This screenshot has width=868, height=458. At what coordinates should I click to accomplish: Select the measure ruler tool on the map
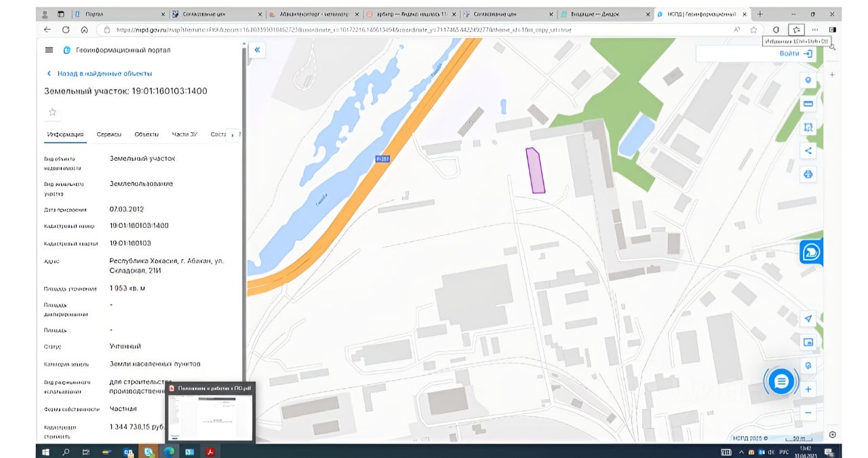808,104
